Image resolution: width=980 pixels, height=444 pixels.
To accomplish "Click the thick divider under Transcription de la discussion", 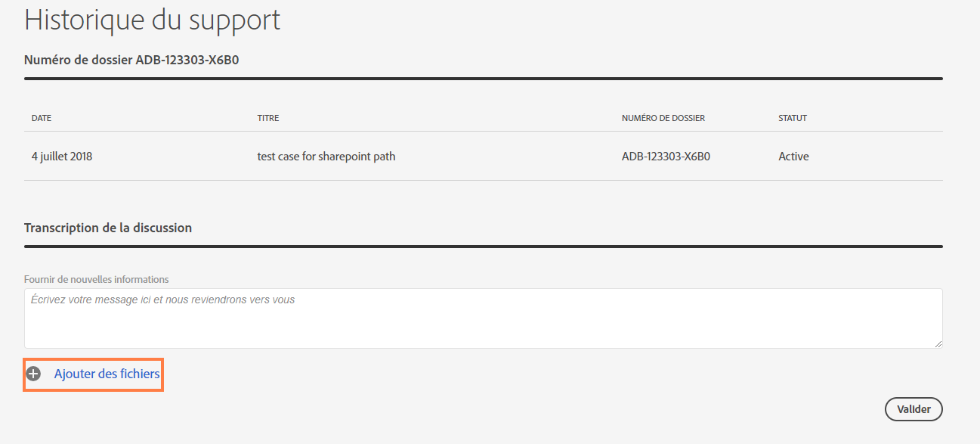I will pyautogui.click(x=483, y=246).
